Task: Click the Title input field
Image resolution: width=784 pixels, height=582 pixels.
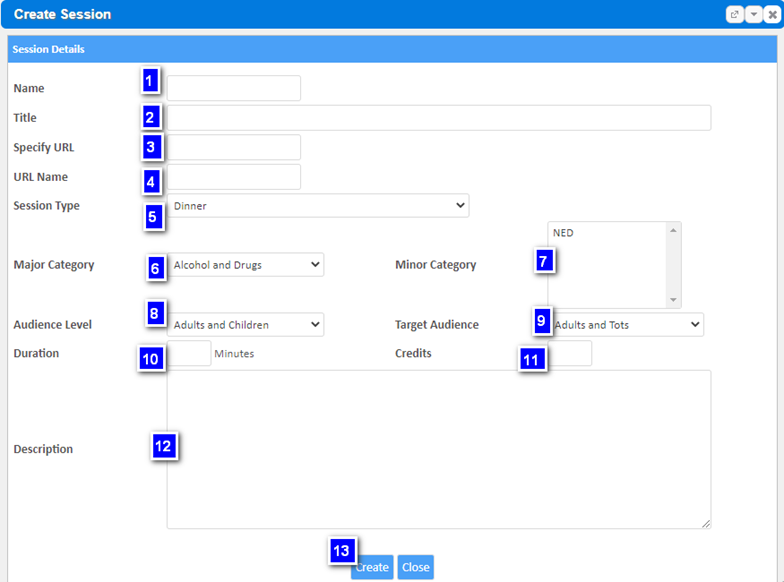Action: point(438,118)
